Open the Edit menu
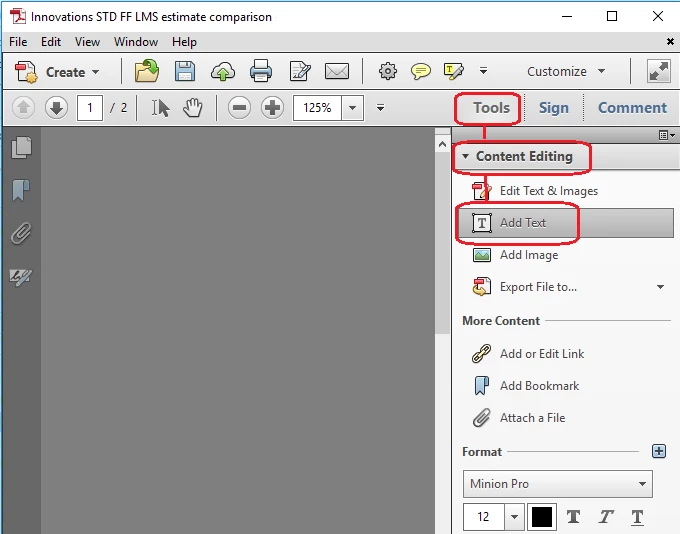This screenshot has height=534, width=680. click(x=51, y=42)
